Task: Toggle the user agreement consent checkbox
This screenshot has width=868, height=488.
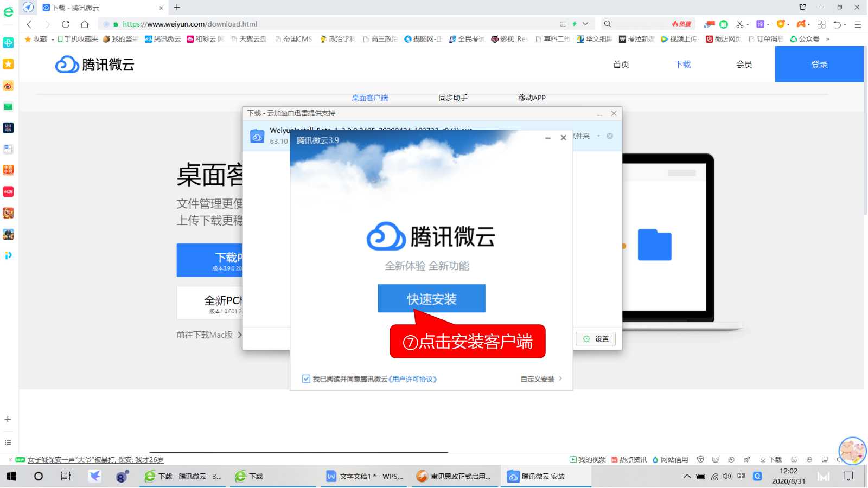Action: click(306, 379)
